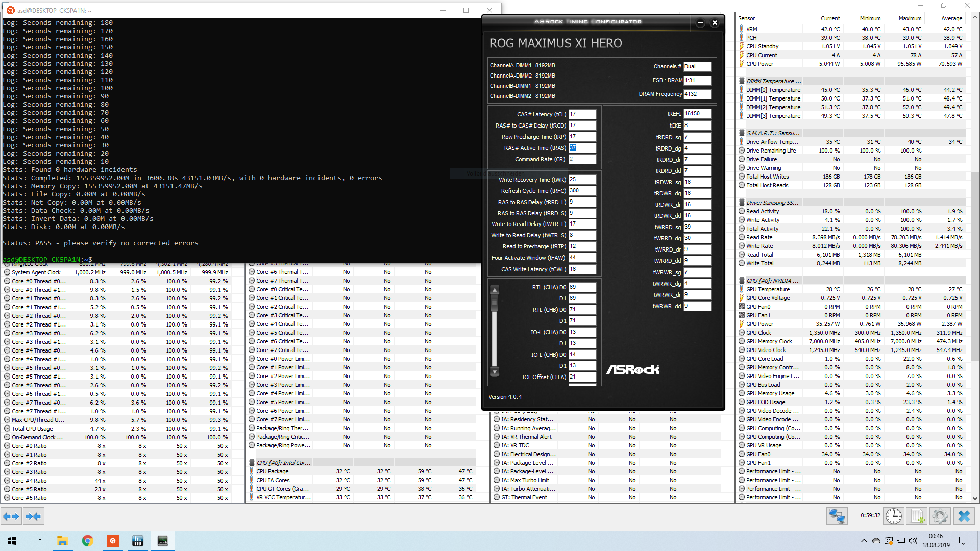The height and width of the screenshot is (551, 980).
Task: Click the HWiNFO clock reset timer icon
Action: (893, 516)
